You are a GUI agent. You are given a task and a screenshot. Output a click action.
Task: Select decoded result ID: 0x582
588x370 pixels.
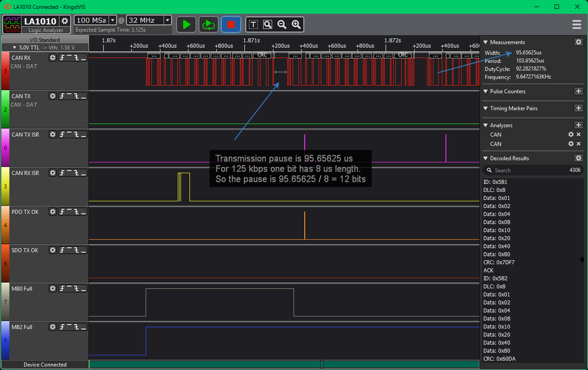(x=495, y=278)
